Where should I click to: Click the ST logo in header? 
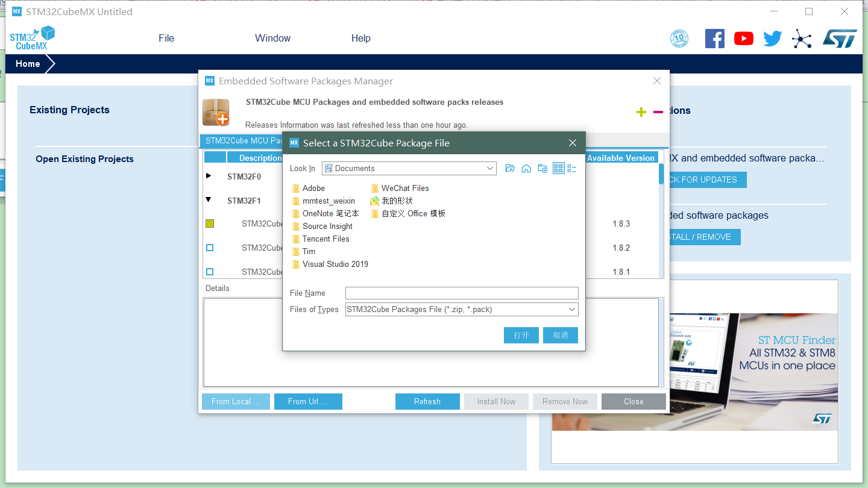(840, 39)
